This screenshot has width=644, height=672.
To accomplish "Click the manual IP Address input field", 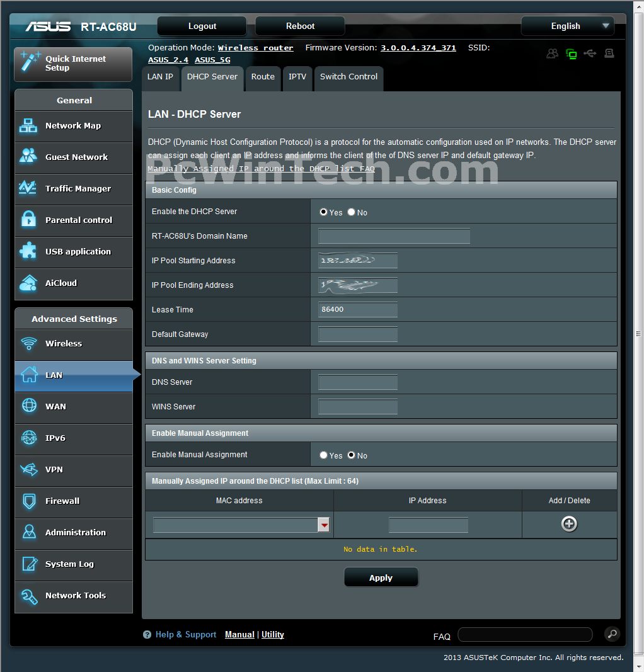I will [428, 525].
